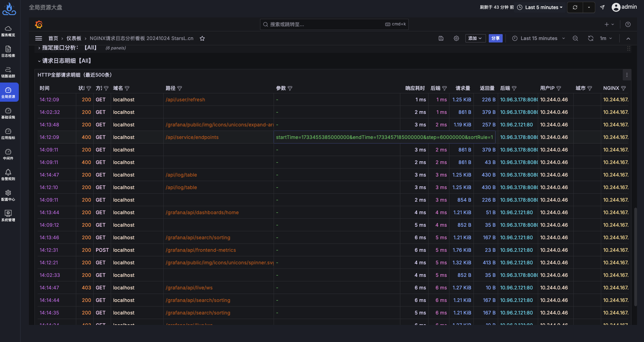Open the HTTP panel kebab menu
This screenshot has width=644, height=342.
pos(627,75)
